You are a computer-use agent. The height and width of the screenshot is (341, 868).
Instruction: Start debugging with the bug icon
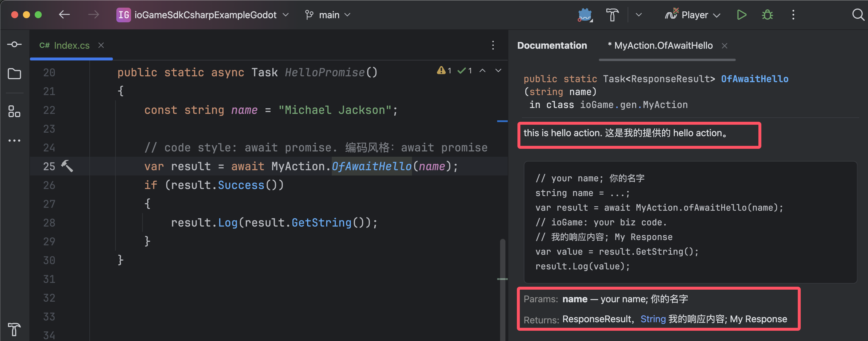click(x=767, y=15)
